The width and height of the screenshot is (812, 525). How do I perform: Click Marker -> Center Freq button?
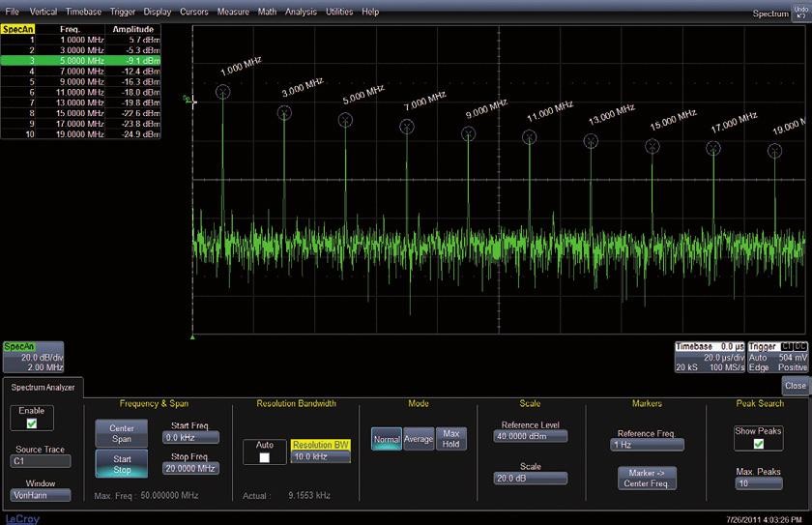[647, 478]
